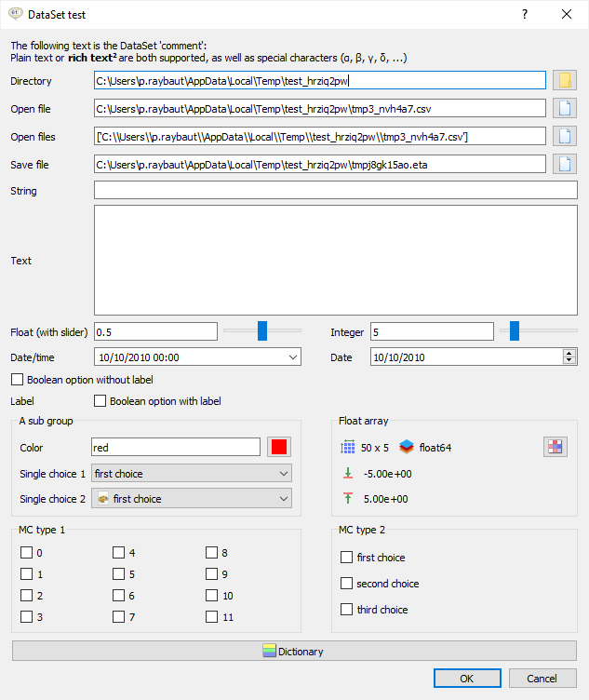Click the Open files browse icon
This screenshot has height=700, width=589.
tap(565, 136)
